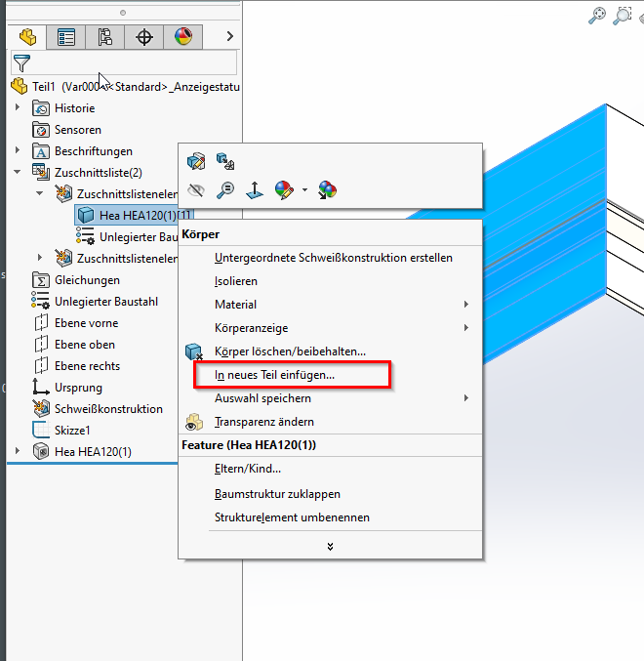Open the DisplayManager color-ball tab
Screen dimensions: 644x661
point(183,37)
